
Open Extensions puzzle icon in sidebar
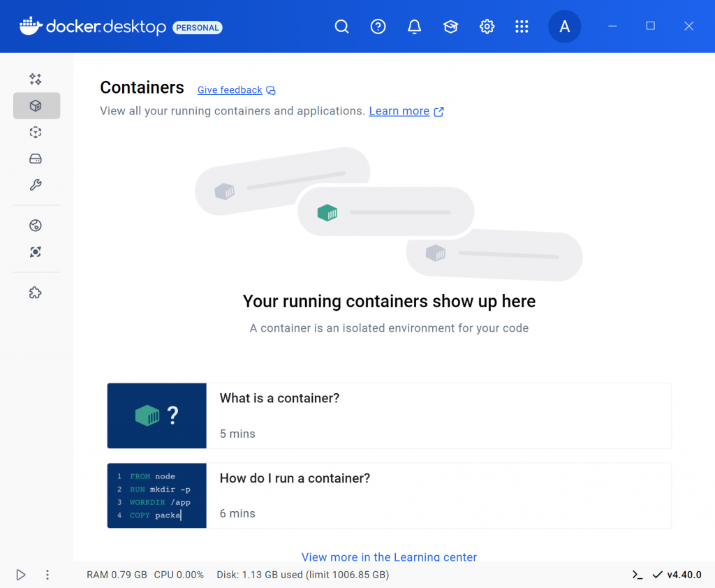[36, 293]
